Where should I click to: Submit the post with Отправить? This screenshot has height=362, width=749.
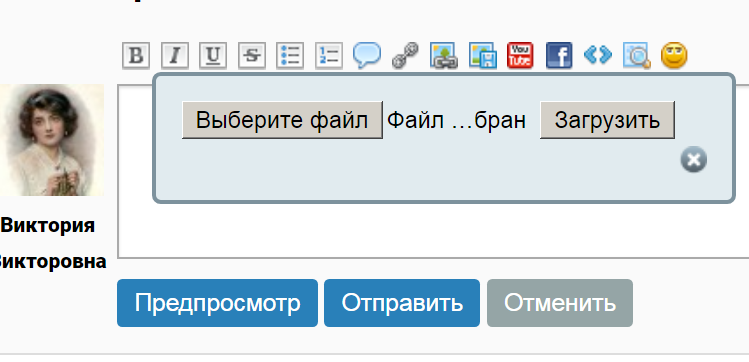click(402, 303)
